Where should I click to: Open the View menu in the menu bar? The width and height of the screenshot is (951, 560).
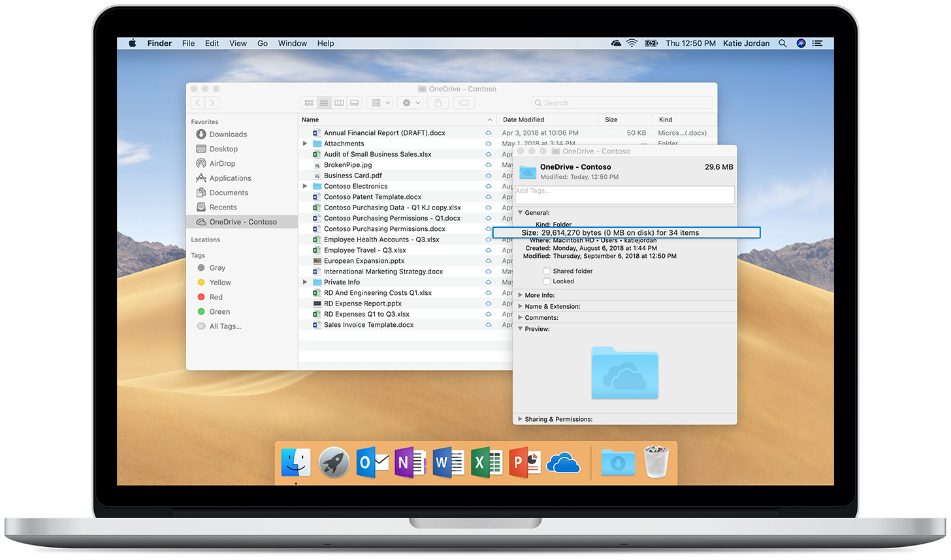coord(238,43)
